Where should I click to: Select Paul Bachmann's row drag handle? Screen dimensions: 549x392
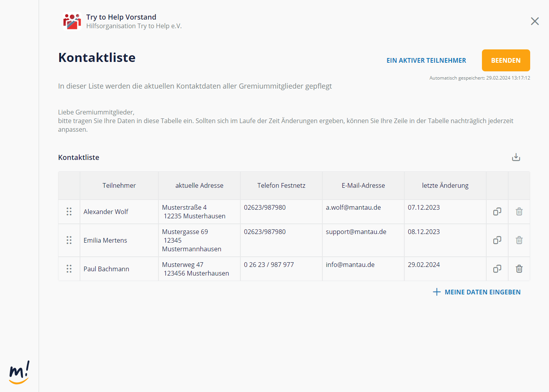click(x=69, y=269)
